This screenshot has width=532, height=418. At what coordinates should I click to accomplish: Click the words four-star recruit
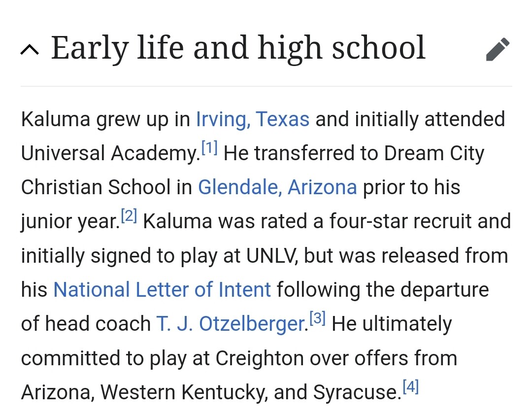click(x=400, y=221)
